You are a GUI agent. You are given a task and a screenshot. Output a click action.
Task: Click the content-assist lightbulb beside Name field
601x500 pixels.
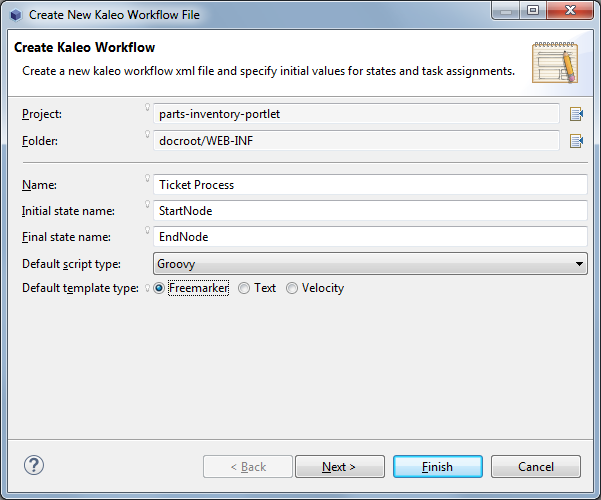point(147,178)
